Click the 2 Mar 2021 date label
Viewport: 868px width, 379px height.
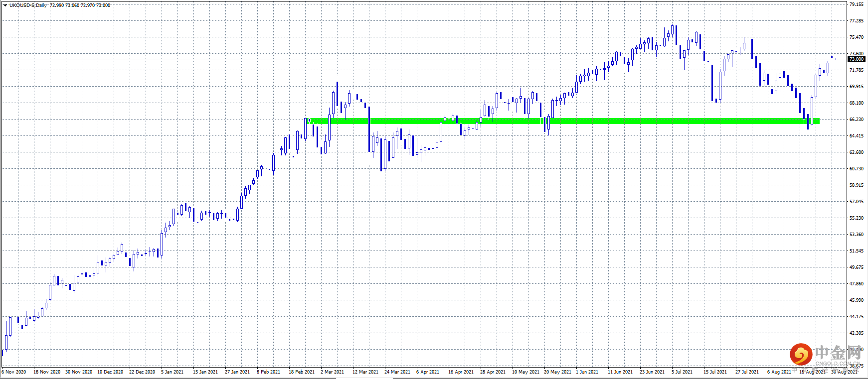[332, 372]
